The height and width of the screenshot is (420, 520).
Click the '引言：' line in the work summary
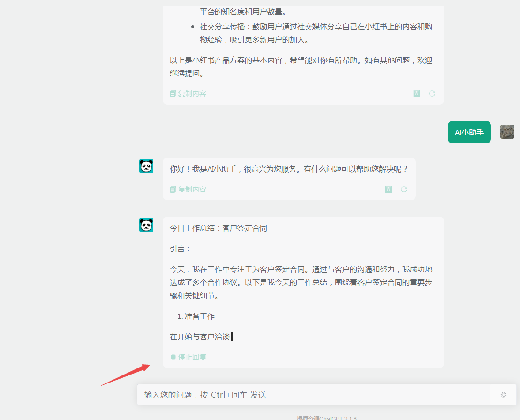pyautogui.click(x=180, y=248)
